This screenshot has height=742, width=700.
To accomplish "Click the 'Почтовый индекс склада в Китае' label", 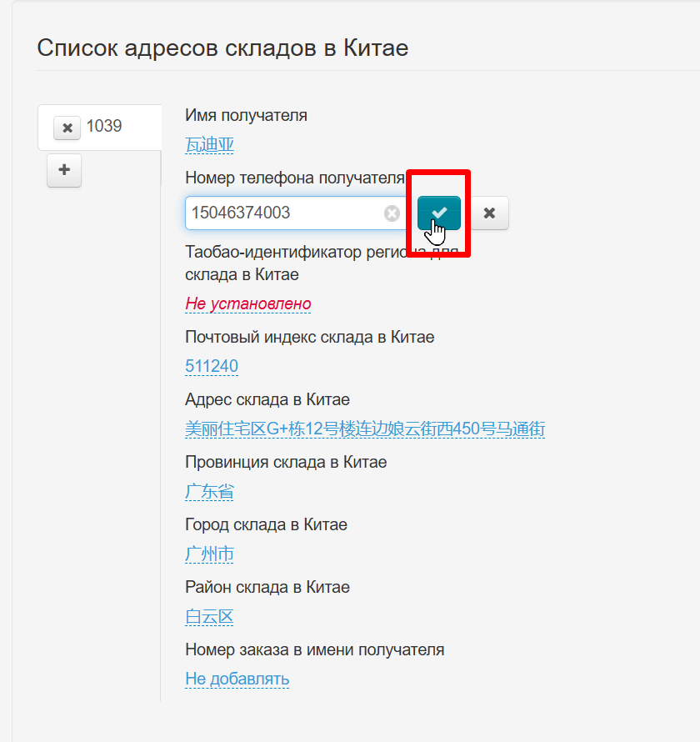I will pos(309,337).
